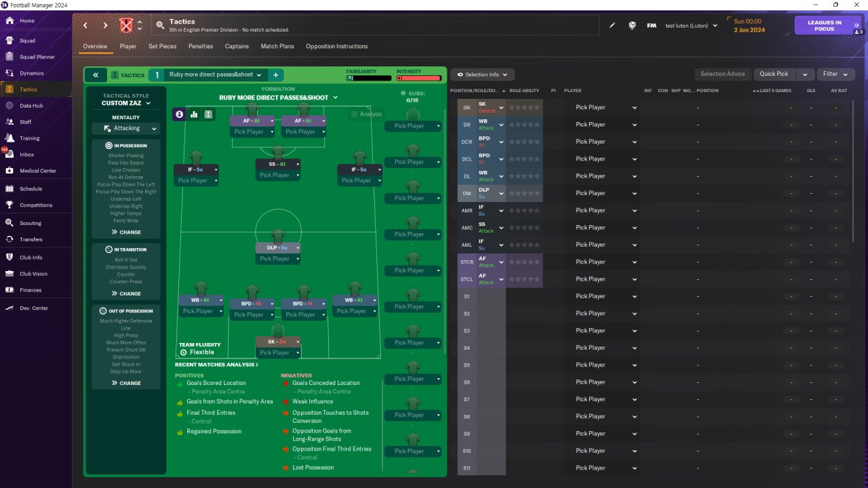Screen dimensions: 868x488
Task: Open the Schedule calendar icon
Action: click(x=9, y=189)
